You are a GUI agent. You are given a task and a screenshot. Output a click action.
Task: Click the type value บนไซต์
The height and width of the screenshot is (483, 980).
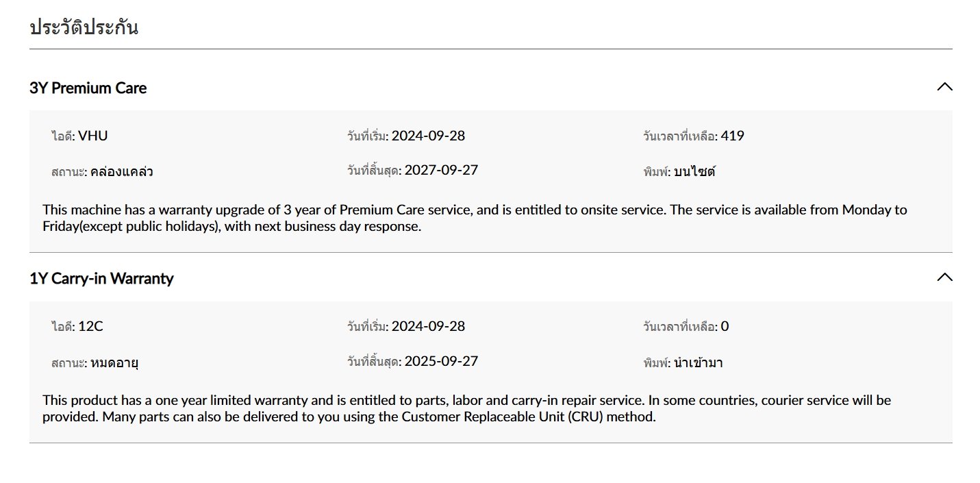[x=694, y=171]
